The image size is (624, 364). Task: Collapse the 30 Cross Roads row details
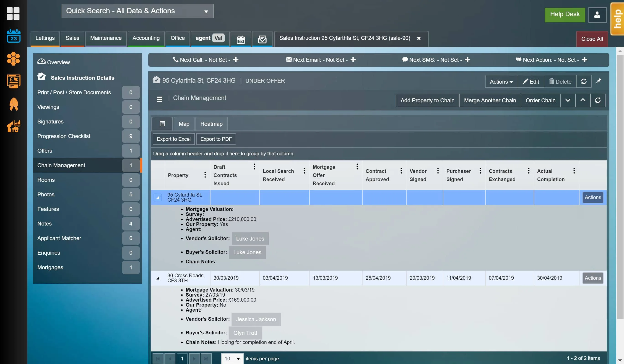pyautogui.click(x=158, y=278)
